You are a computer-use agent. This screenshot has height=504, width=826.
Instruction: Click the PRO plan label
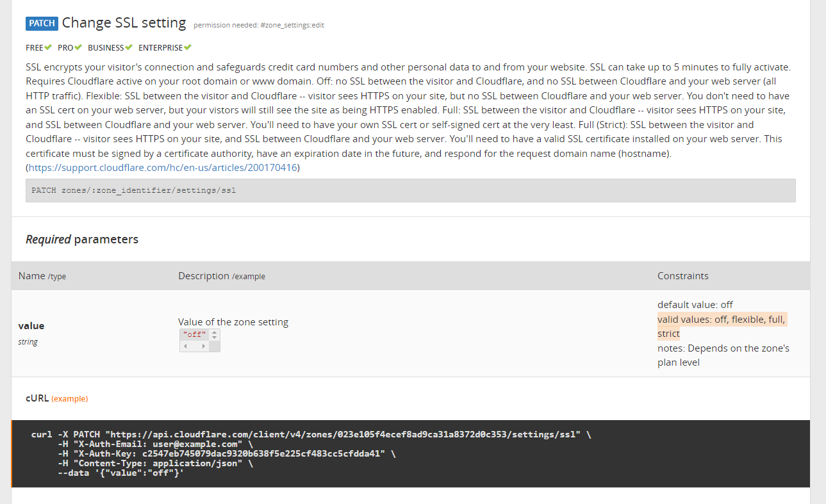pyautogui.click(x=66, y=48)
